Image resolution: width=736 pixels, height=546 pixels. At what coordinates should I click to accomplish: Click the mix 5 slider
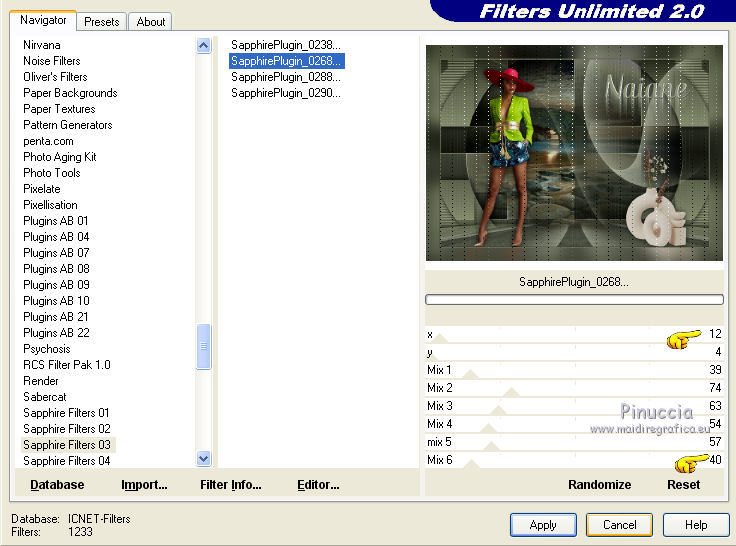click(x=574, y=442)
